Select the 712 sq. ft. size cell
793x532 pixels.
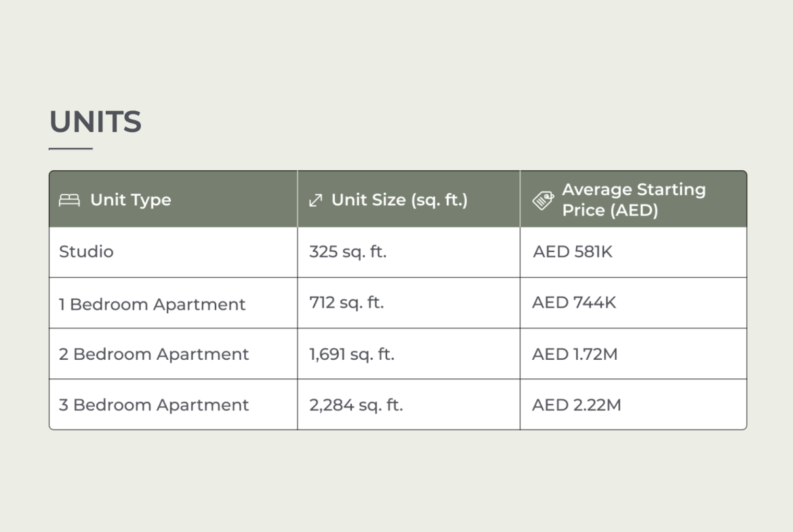[346, 302]
